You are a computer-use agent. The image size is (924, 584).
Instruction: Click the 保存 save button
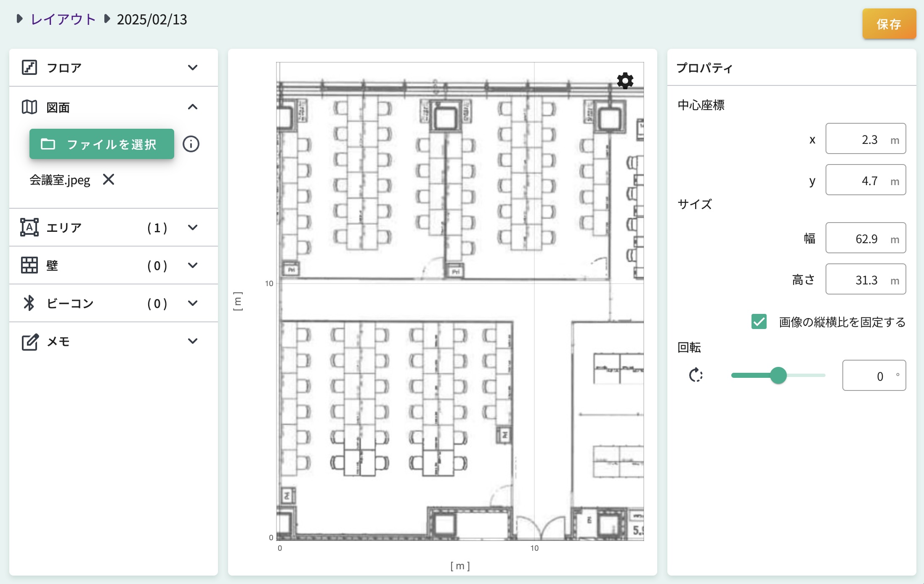pos(889,24)
